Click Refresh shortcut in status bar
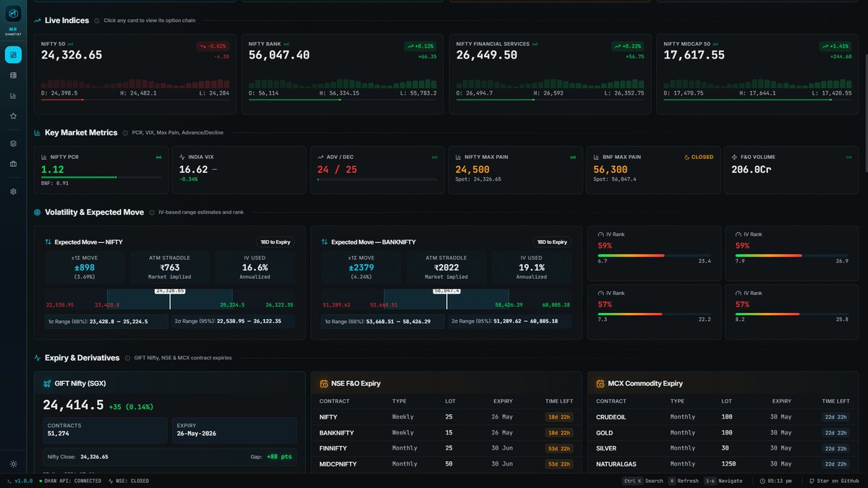Viewport: 868px width, 488px height. point(684,481)
